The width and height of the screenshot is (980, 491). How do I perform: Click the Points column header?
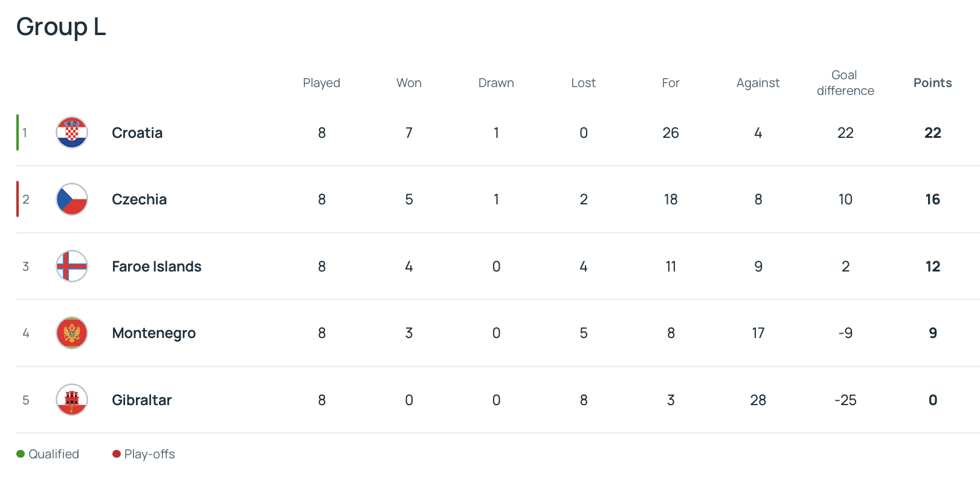click(932, 83)
